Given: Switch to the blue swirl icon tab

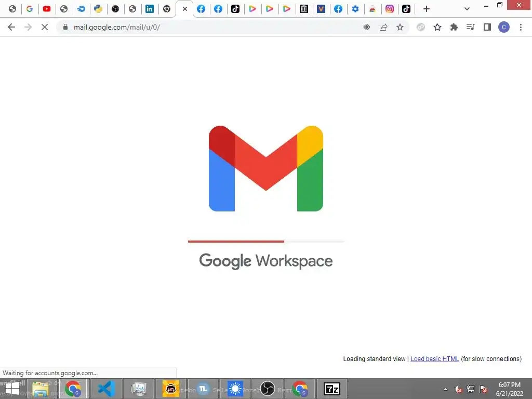Looking at the screenshot, I should (81, 9).
